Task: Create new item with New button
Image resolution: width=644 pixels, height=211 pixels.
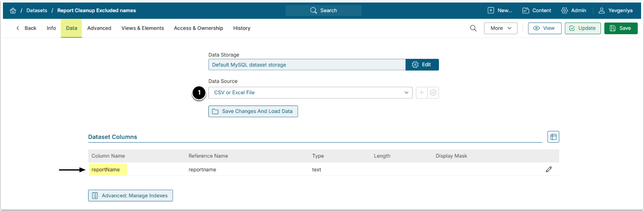Action: 500,10
